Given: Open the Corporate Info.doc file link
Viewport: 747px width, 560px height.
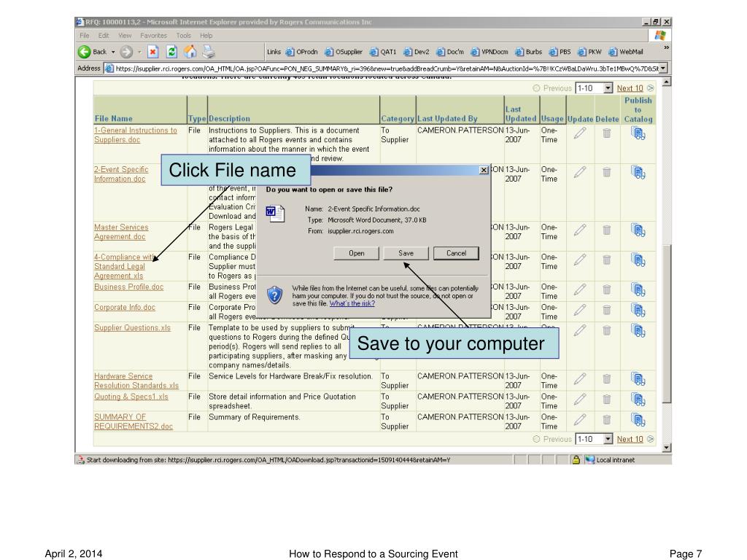Looking at the screenshot, I should pyautogui.click(x=124, y=307).
